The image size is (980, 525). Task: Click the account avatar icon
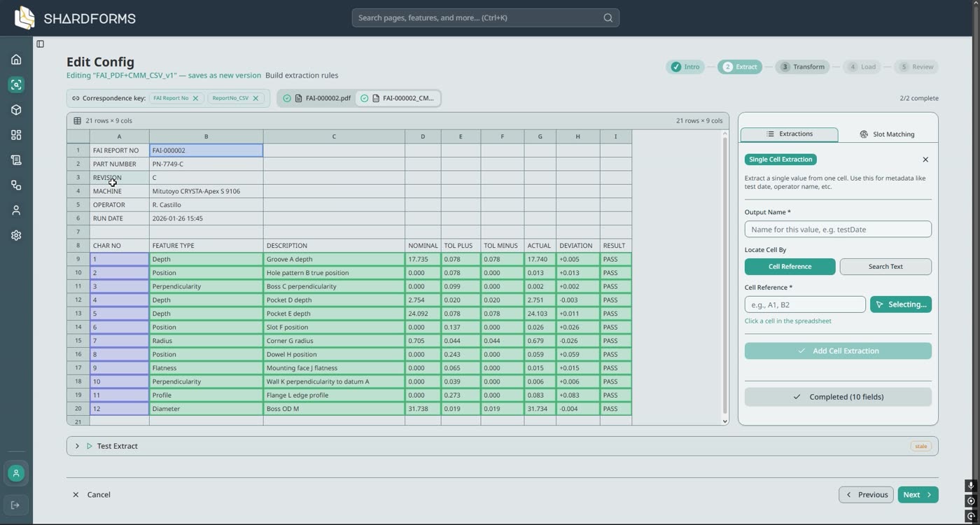coord(16,473)
